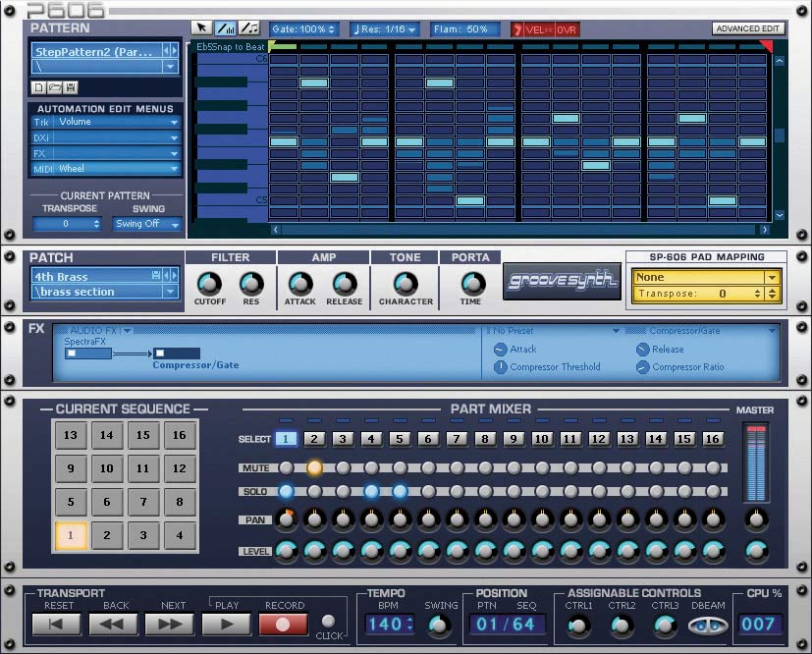Toggle the VEL== velocity mode button
Screen dimensions: 812x654
point(539,29)
